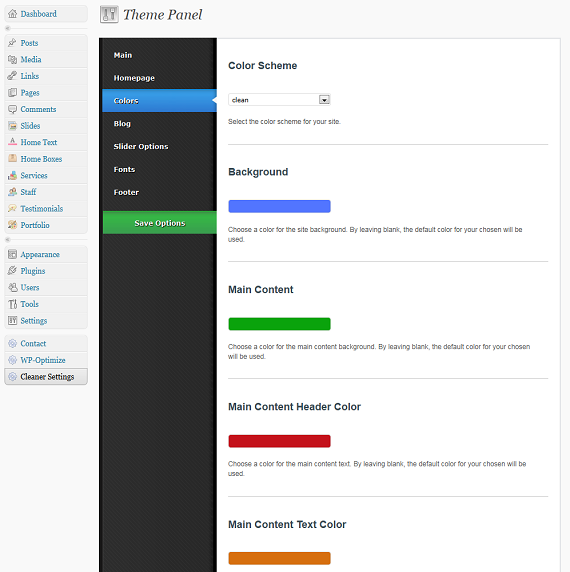Screen dimensions: 570x572
Task: Click the Posts pushpin icon
Action: coord(12,43)
